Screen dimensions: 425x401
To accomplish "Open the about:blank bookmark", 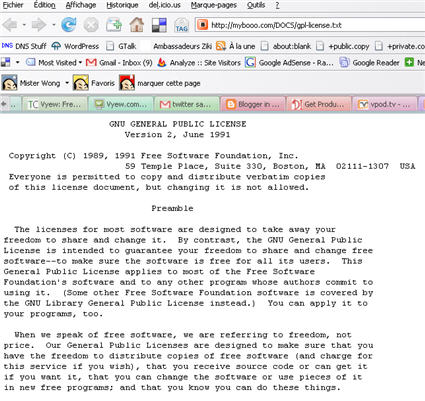I will tap(286, 46).
